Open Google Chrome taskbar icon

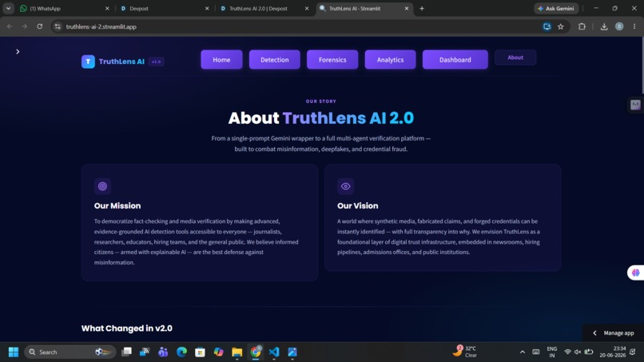tap(256, 352)
